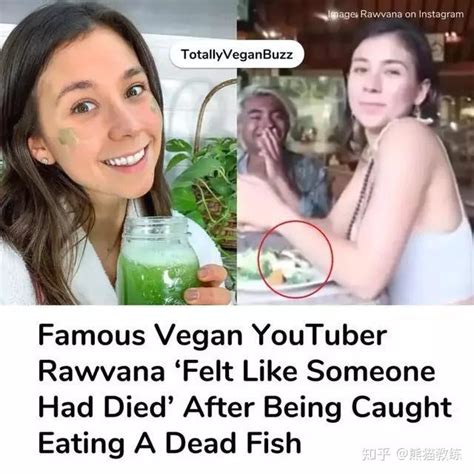Viewport: 474px width, 474px height.
Task: Open the Rawvana on Instagram image credit
Action: click(396, 14)
